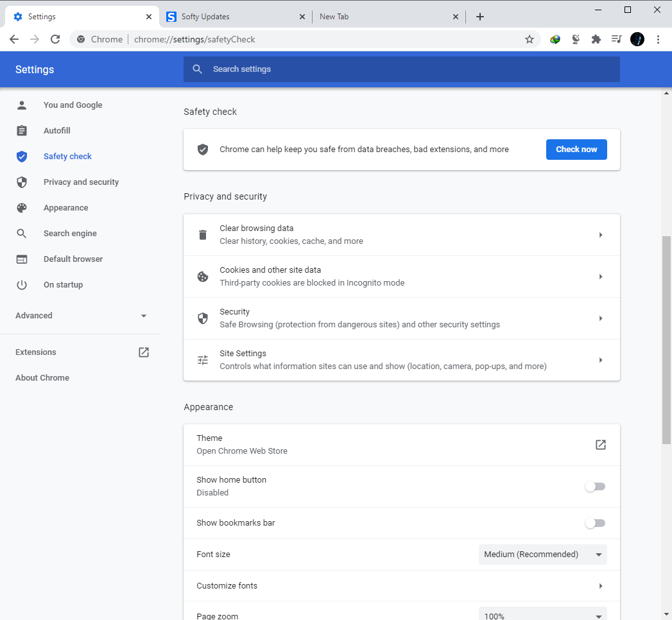The image size is (672, 620).
Task: Open the Font size dropdown
Action: [x=542, y=555]
